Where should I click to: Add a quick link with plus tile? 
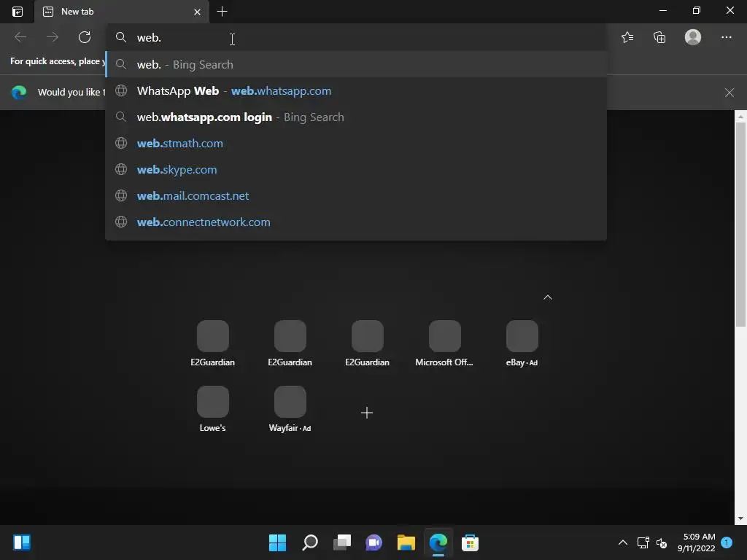(366, 413)
